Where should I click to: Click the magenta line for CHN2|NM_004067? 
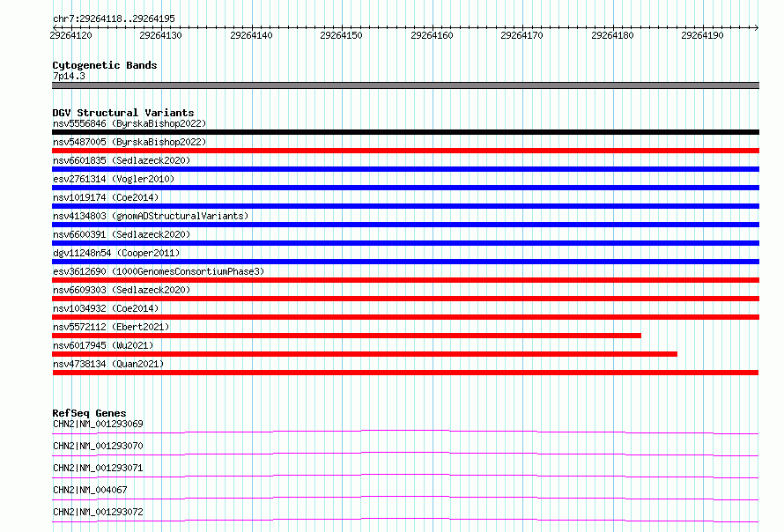tap(405, 498)
